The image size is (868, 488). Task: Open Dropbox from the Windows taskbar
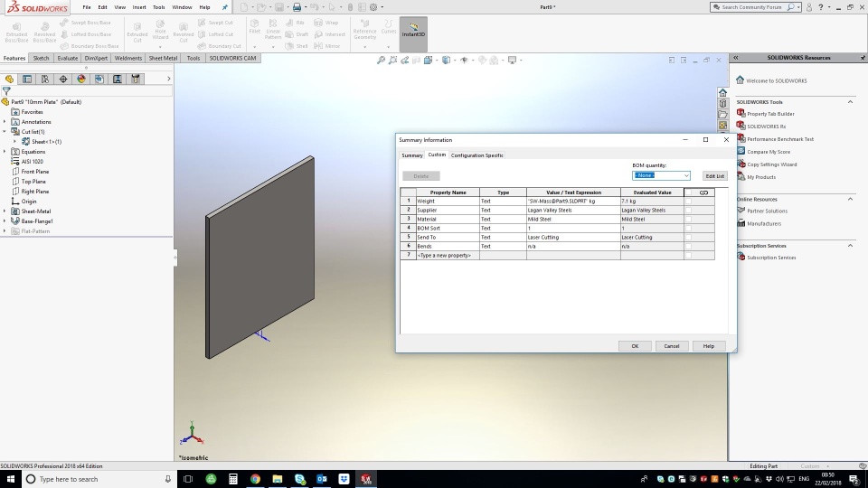coord(344,479)
